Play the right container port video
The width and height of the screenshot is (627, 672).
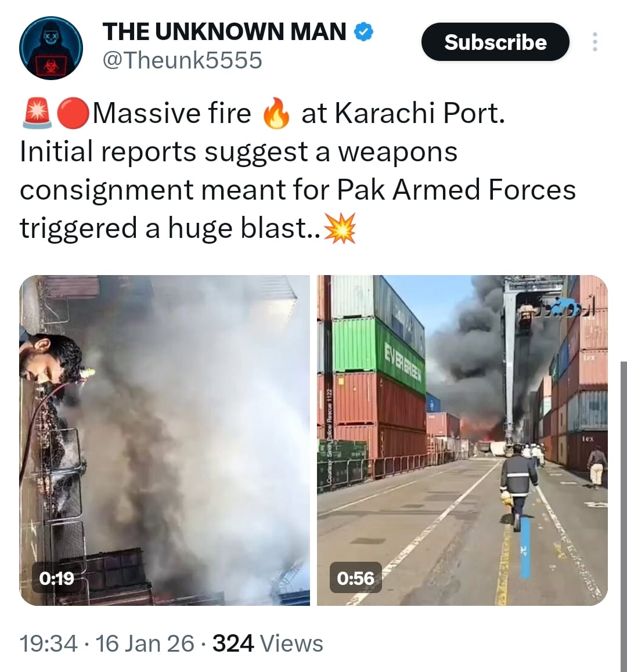click(x=462, y=440)
